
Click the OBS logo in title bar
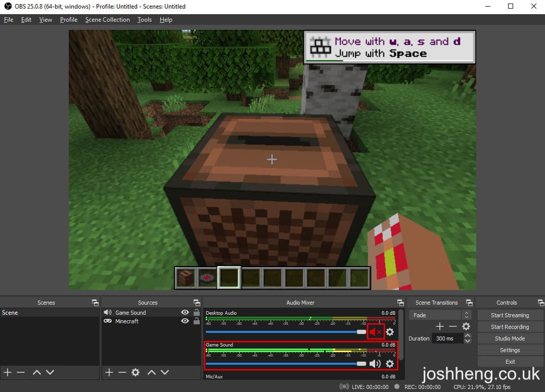(8, 6)
